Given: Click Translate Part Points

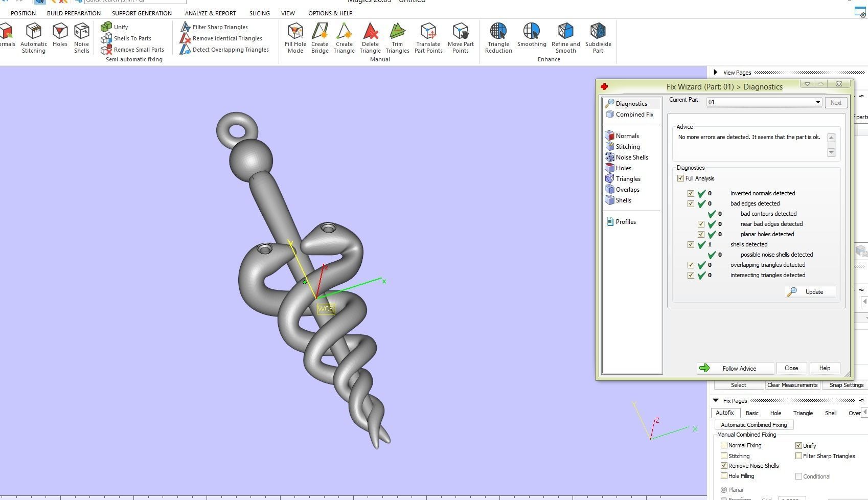Looking at the screenshot, I should click(x=428, y=38).
